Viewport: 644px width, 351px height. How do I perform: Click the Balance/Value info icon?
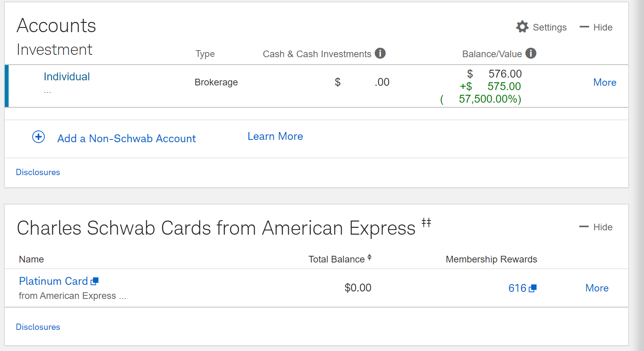coord(531,53)
